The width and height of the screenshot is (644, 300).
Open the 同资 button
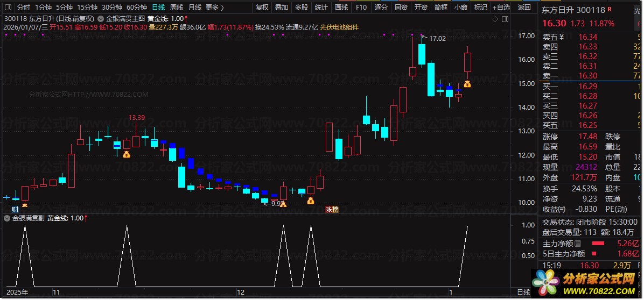(x=401, y=8)
